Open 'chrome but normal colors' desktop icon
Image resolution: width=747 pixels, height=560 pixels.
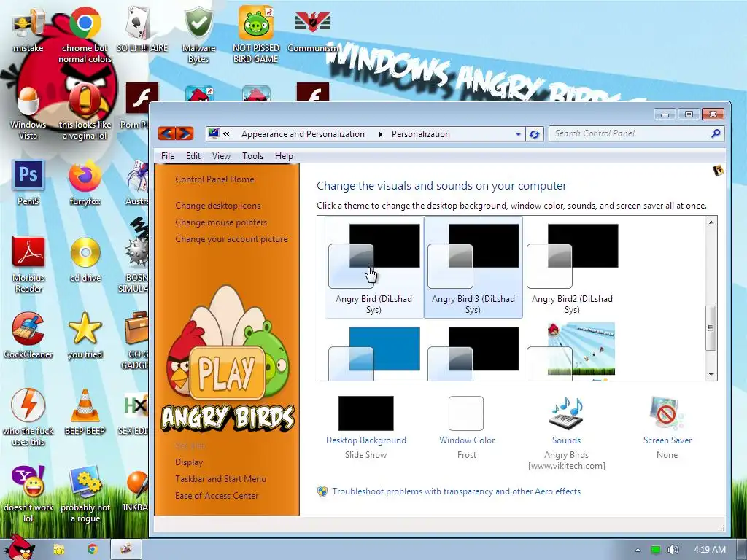tap(85, 34)
